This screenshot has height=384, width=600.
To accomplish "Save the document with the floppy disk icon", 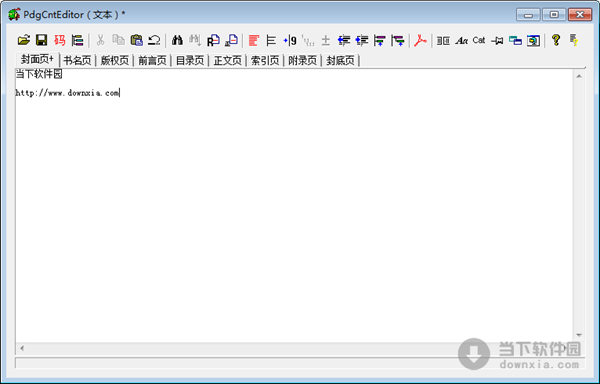I will click(x=41, y=40).
